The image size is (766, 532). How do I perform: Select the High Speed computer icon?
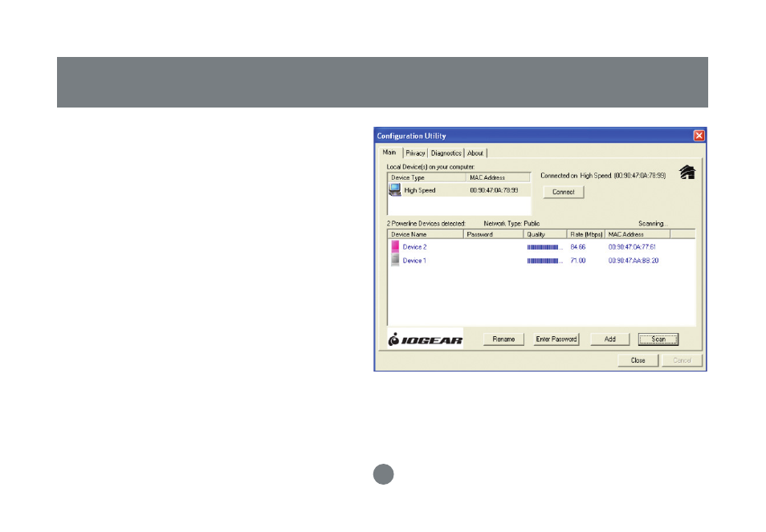coord(395,190)
